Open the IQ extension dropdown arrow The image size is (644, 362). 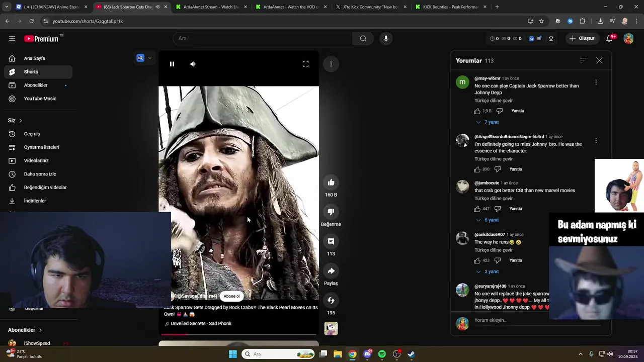pos(149,58)
